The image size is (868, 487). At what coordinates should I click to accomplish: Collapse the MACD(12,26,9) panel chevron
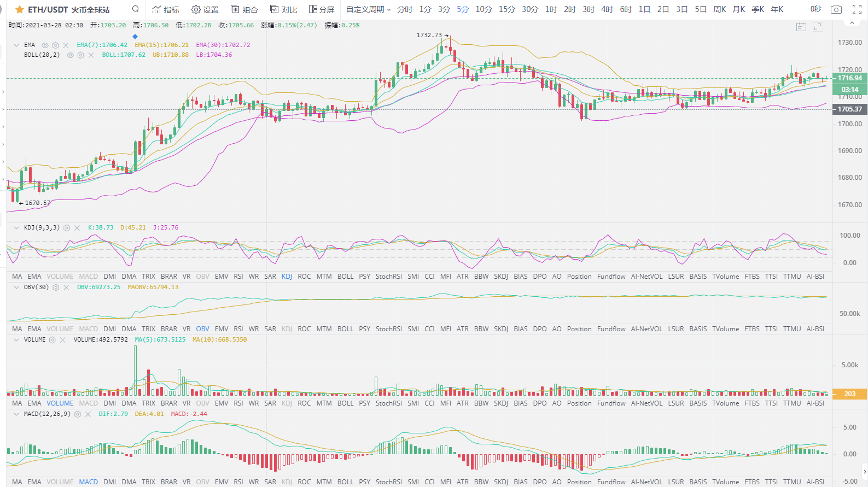pyautogui.click(x=16, y=414)
